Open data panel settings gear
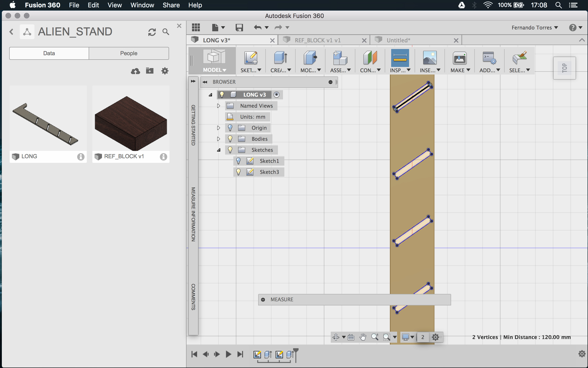 coord(165,71)
